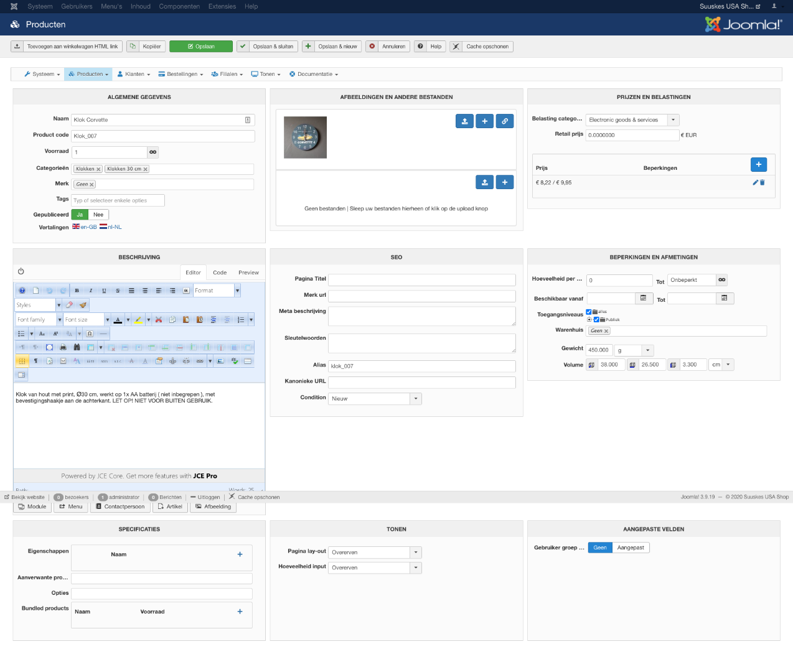This screenshot has width=793, height=672.
Task: Open the Format dropdown in editor
Action: (217, 291)
